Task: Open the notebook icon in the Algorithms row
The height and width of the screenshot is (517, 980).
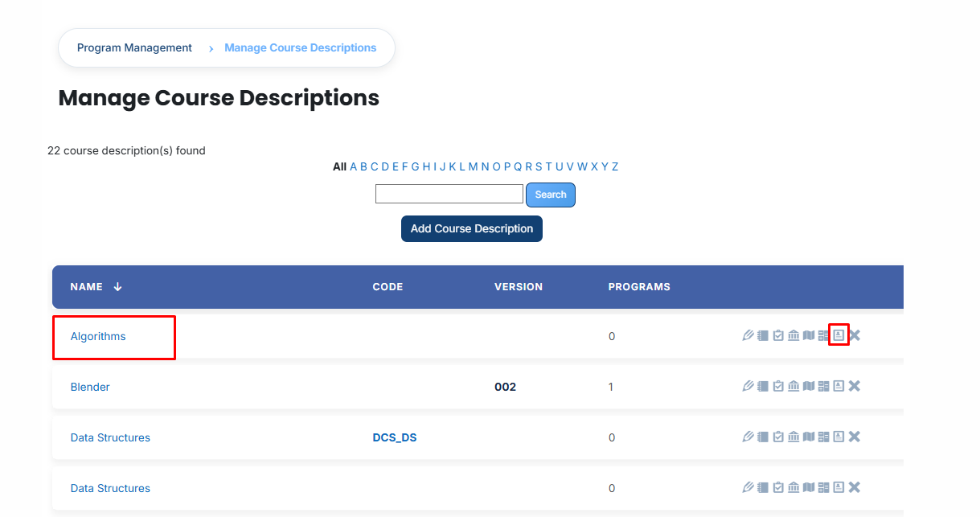Action: pyautogui.click(x=763, y=335)
